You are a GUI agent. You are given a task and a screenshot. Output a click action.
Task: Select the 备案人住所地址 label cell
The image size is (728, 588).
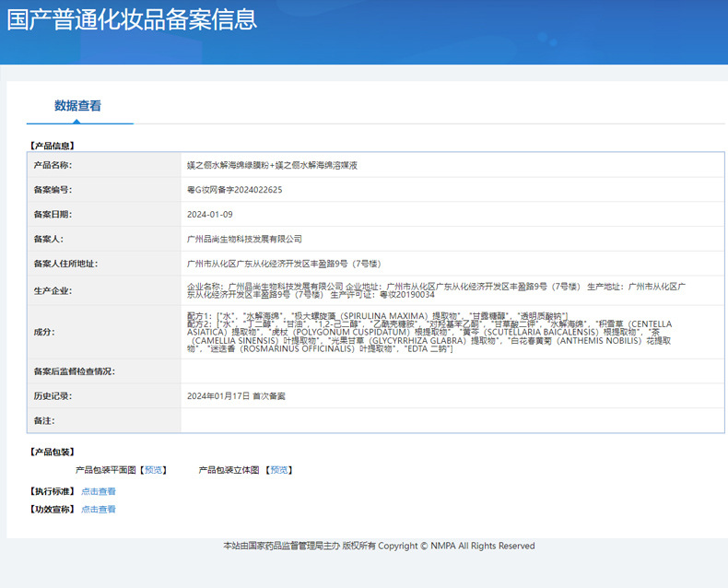(104, 264)
